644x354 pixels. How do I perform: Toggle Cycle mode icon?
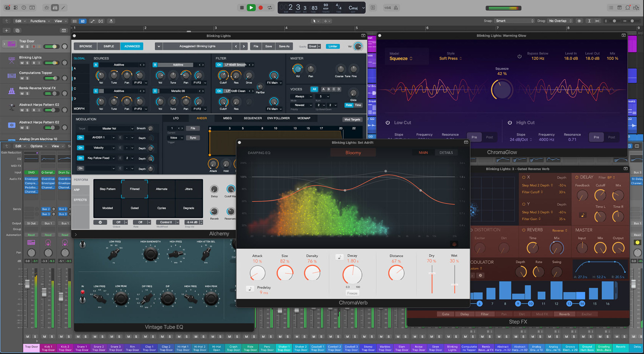270,8
